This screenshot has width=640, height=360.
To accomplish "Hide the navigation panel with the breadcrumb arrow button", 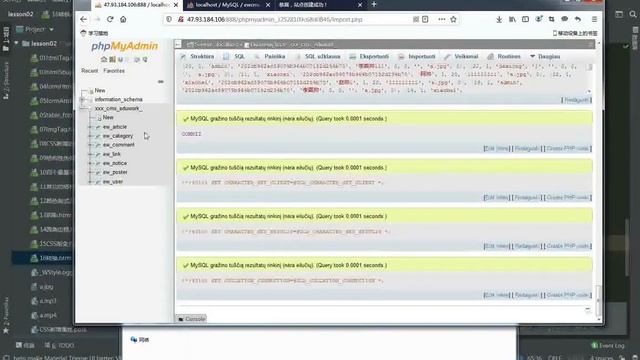I will coord(178,44).
